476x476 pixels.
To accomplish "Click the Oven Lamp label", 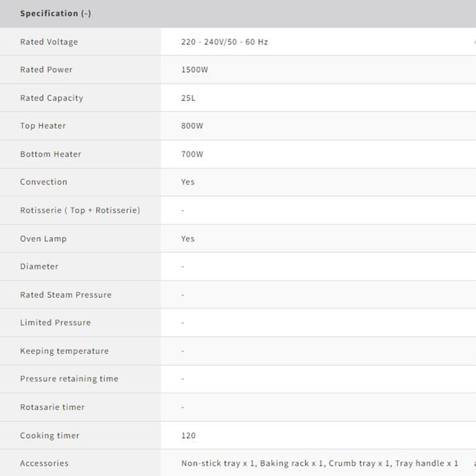I will (x=43, y=238).
